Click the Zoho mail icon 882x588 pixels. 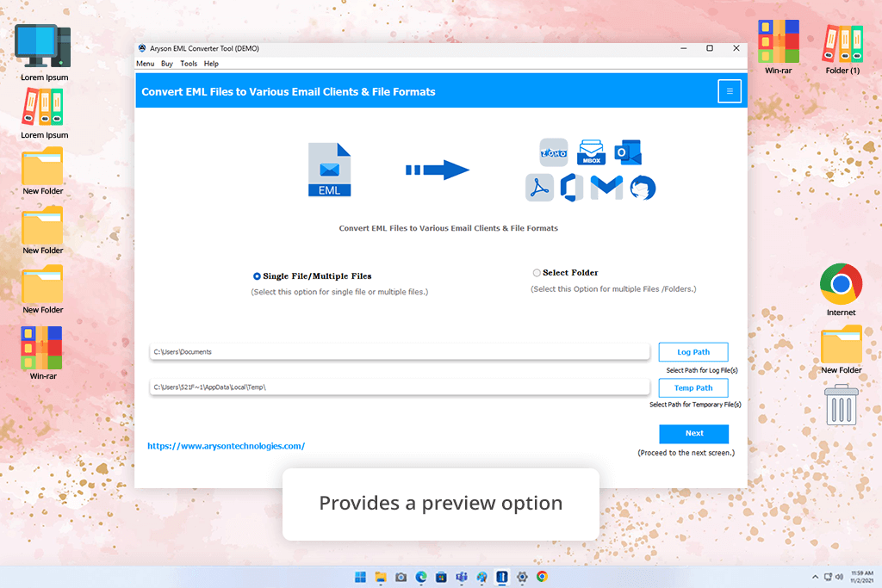coord(554,152)
